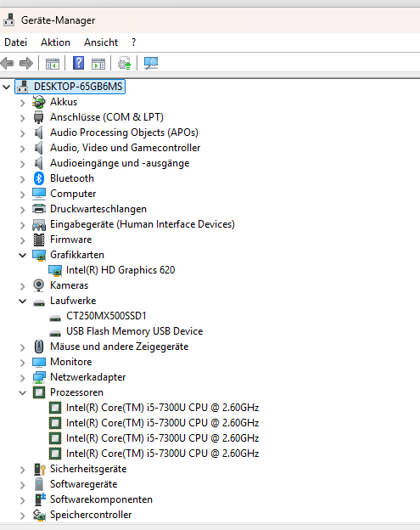
Task: Collapse the DESKTOP-65GB6MS root node
Action: coord(7,87)
